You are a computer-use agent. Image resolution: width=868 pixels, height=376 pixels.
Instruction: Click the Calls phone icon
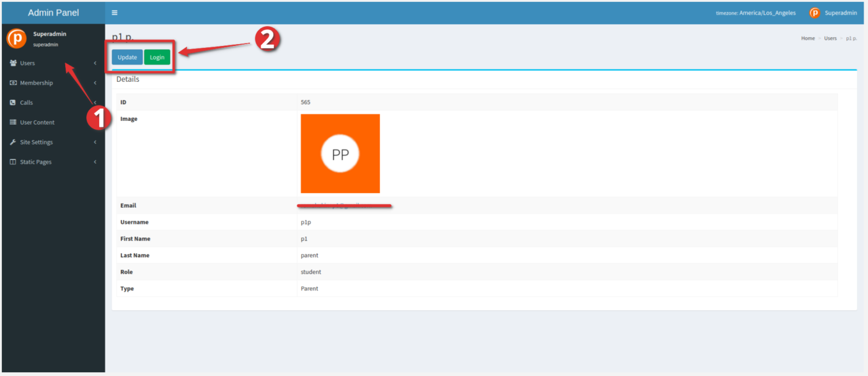(12, 102)
